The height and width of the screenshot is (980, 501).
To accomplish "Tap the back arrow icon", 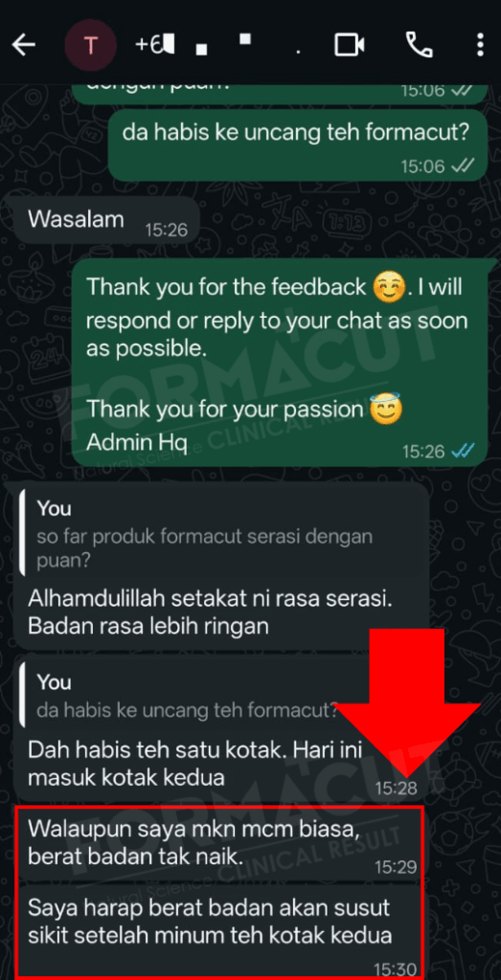I will coord(23,45).
